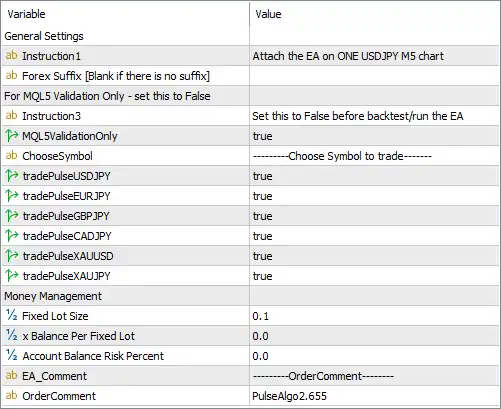Edit the OrderComment value PulseAlgo2.655
The width and height of the screenshot is (501, 409).
(x=374, y=396)
